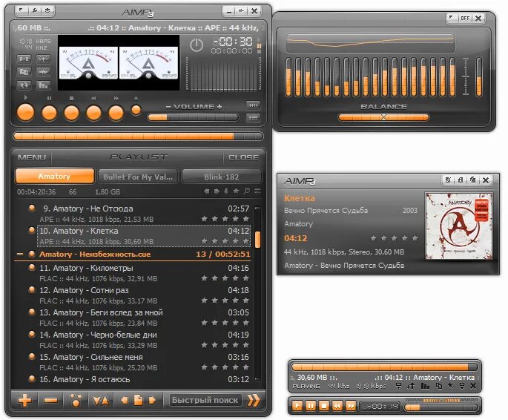Open the equalizer presets corner-arrow menu
The width and height of the screenshot is (508, 420).
pyautogui.click(x=451, y=18)
